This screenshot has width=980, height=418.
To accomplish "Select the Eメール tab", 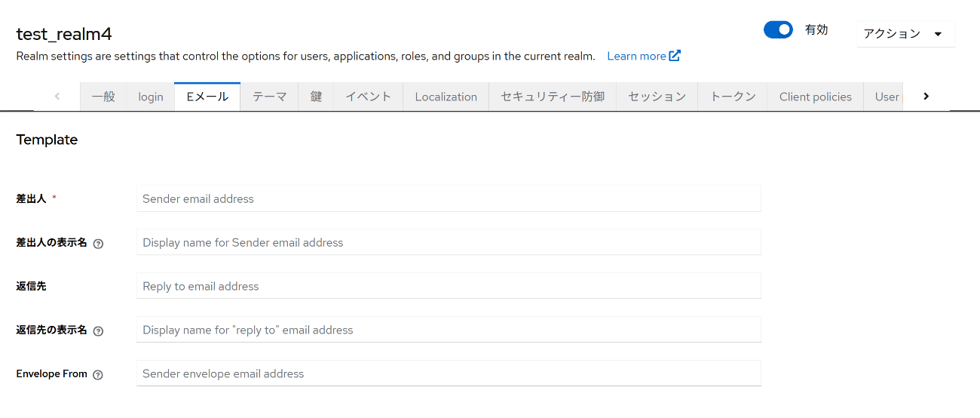I will (x=207, y=97).
